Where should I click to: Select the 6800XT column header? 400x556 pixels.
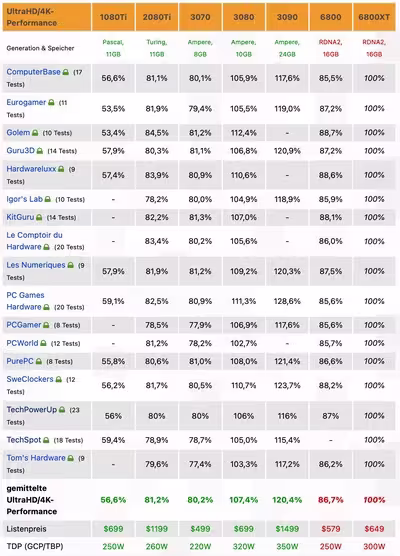pos(374,17)
